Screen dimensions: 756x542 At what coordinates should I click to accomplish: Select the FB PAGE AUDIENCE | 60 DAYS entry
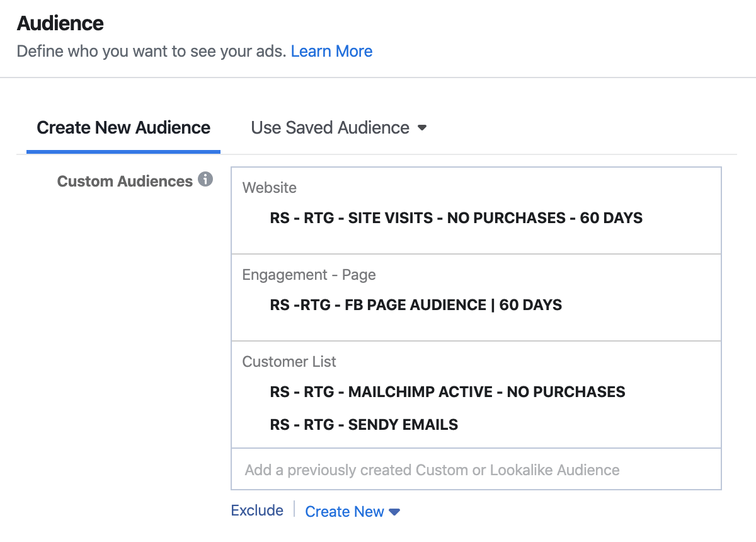tap(416, 305)
